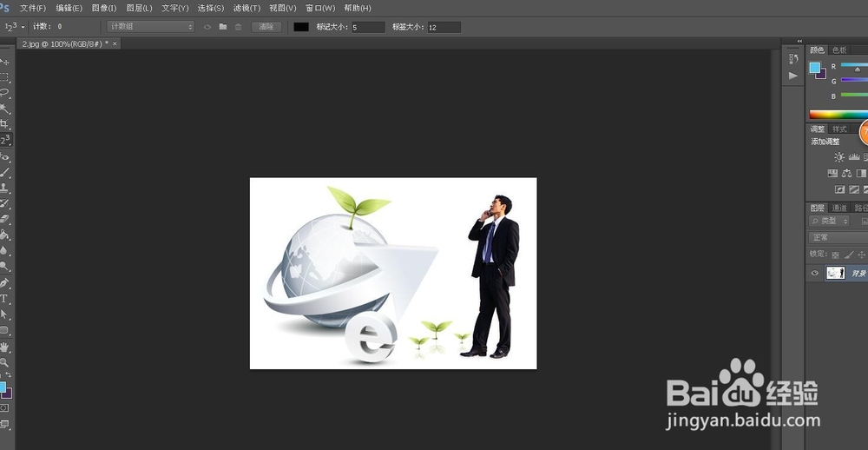Select the Count tool in the toolbox
Screen dimensions: 868x450
click(x=4, y=139)
